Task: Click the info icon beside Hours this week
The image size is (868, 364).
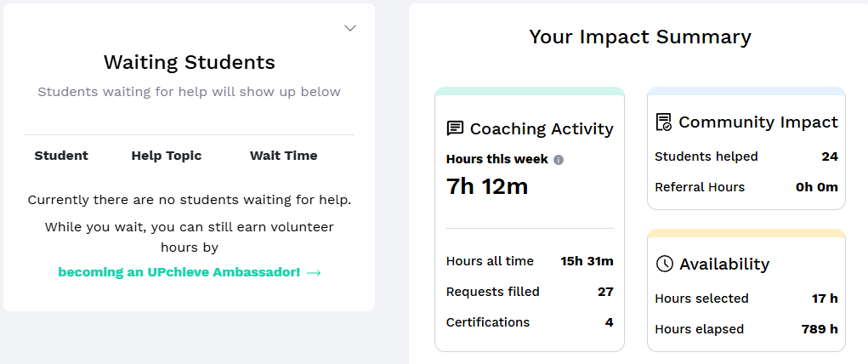Action: tap(559, 160)
